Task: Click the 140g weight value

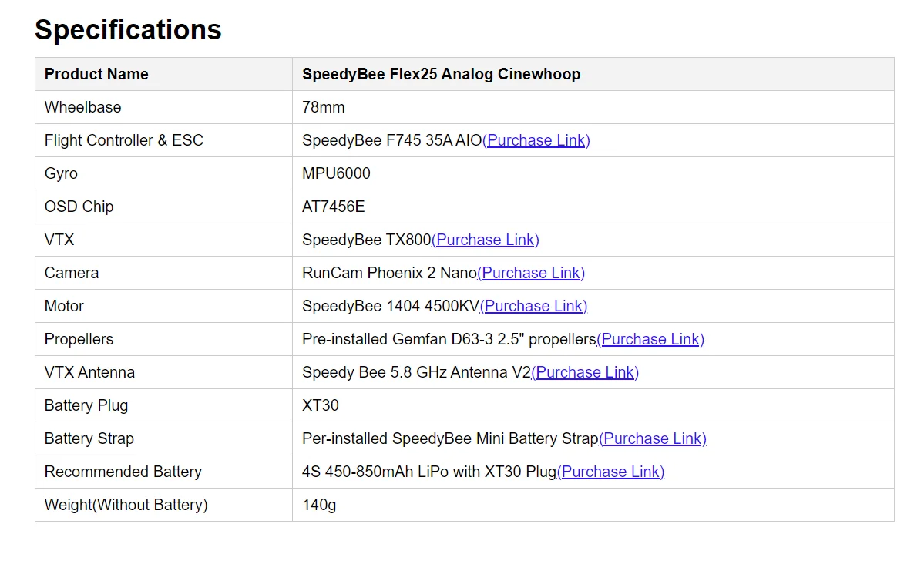Action: [x=319, y=505]
